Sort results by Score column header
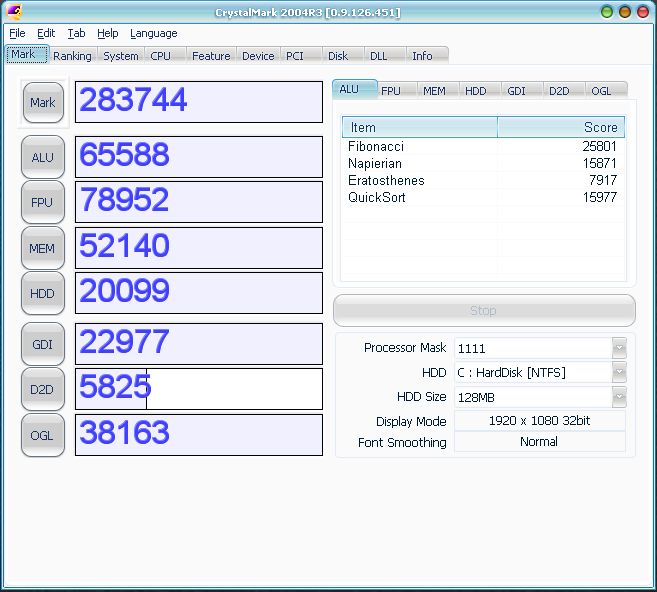657x592 pixels. pyautogui.click(x=561, y=127)
